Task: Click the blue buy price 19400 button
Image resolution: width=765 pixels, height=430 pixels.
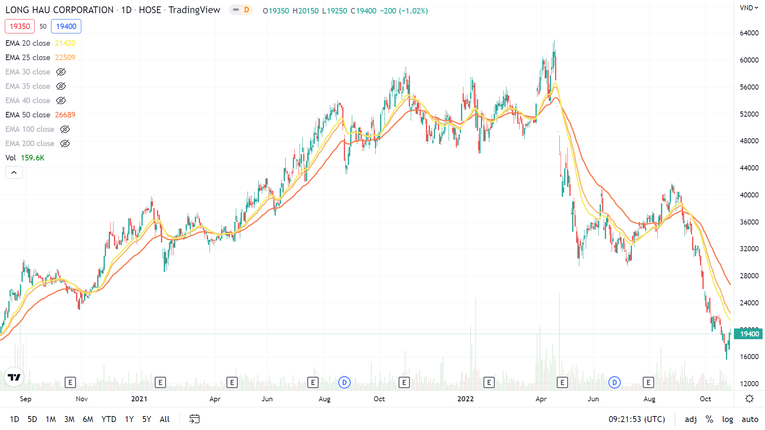Action: point(66,26)
